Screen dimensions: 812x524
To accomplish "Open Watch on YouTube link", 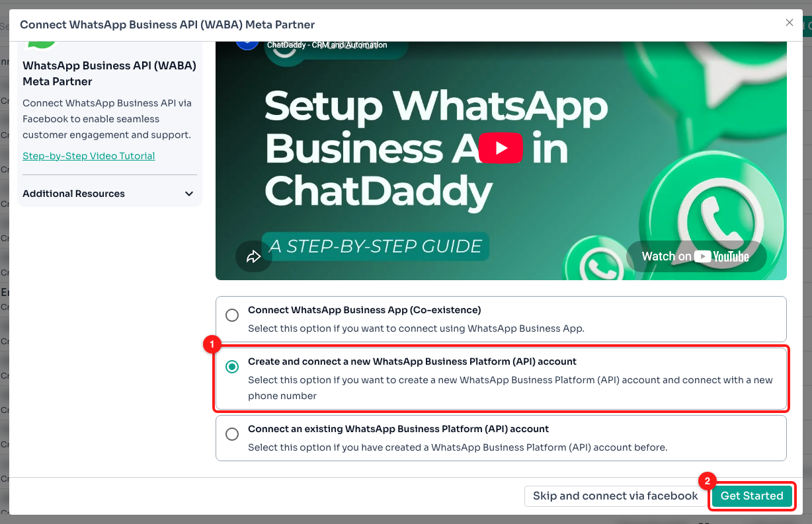I will [696, 256].
